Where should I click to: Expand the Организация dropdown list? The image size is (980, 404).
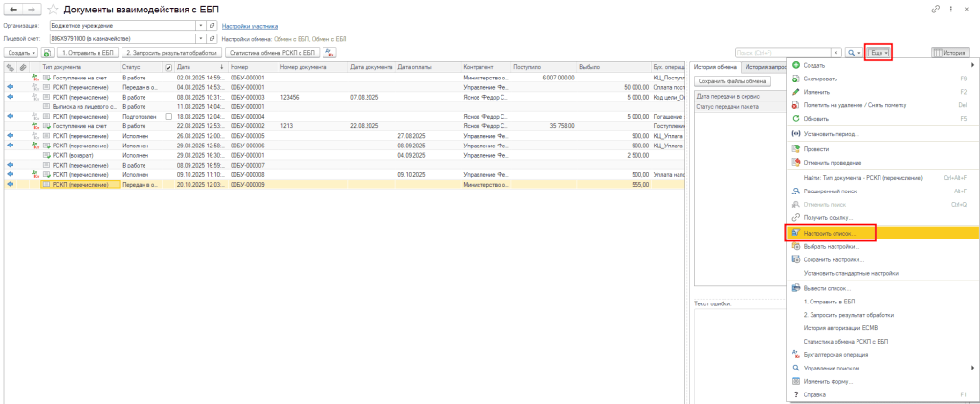199,27
